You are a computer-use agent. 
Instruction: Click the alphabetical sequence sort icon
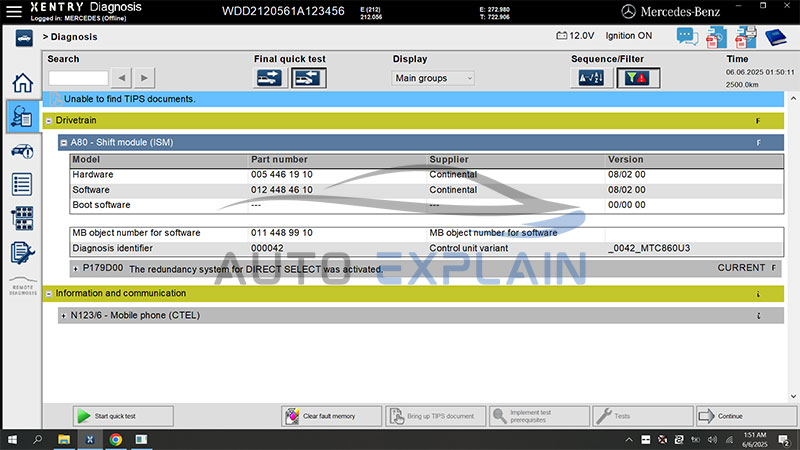591,78
